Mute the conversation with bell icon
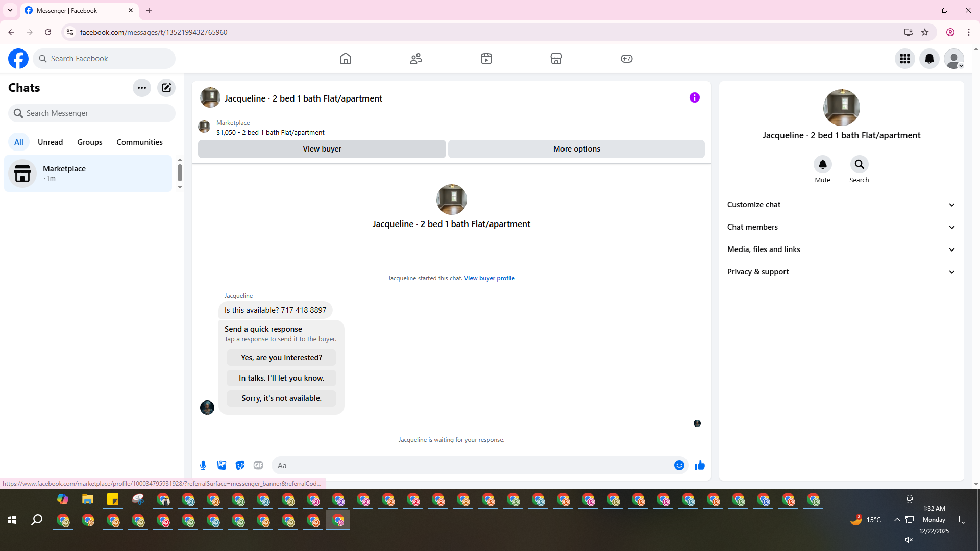 pos(823,164)
